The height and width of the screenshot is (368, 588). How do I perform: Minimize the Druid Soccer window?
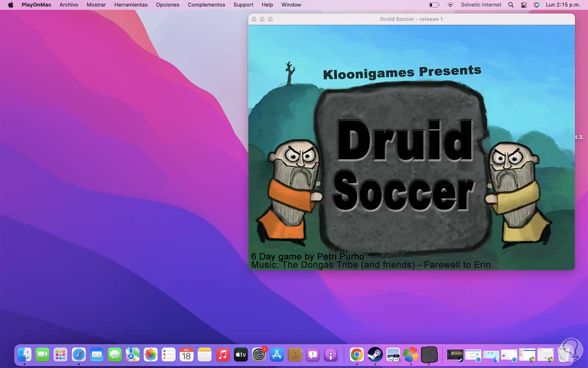click(x=262, y=19)
